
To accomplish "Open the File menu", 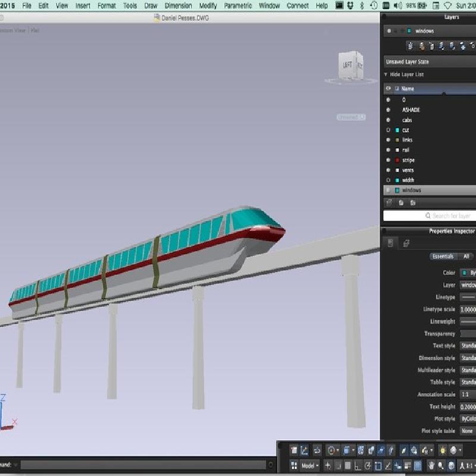I will [27, 6].
